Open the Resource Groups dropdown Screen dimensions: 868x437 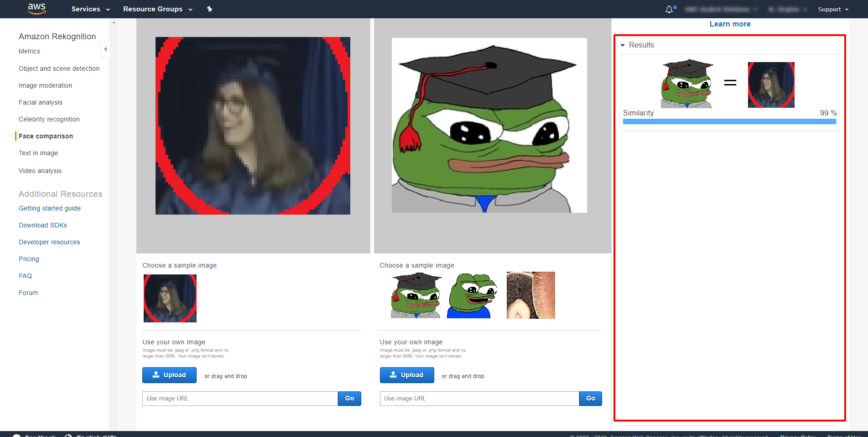158,9
